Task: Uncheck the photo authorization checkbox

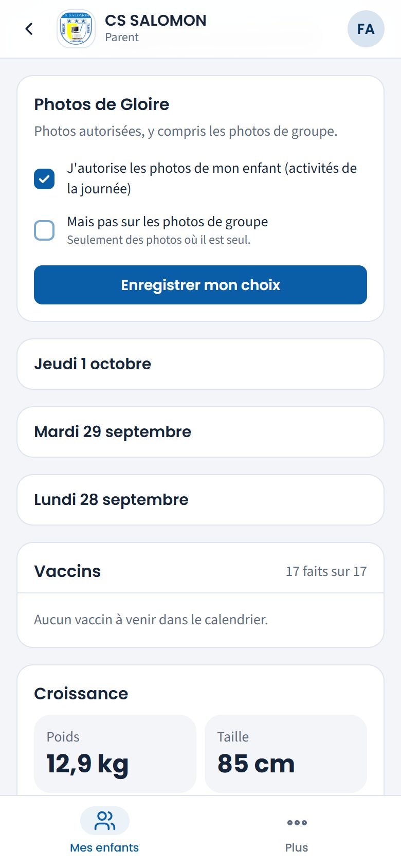Action: [x=44, y=179]
